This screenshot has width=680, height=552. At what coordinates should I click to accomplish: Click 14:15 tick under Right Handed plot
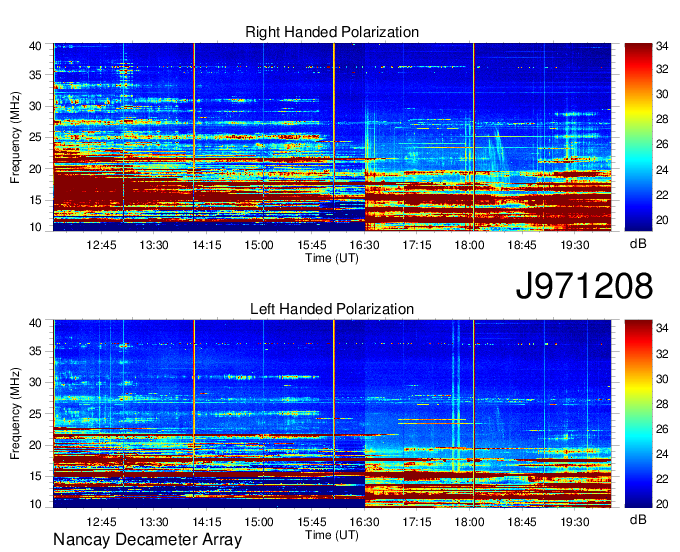(x=206, y=245)
